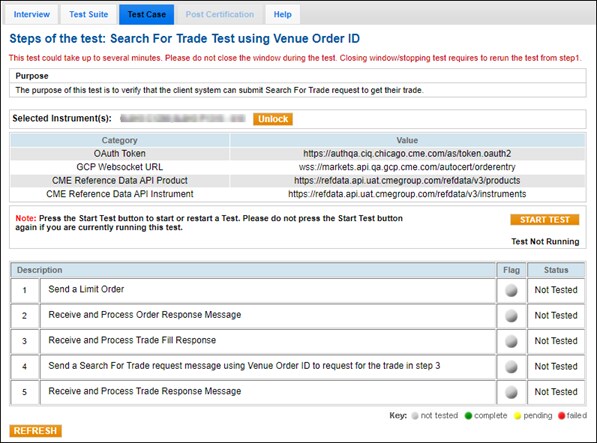This screenshot has width=597, height=443.
Task: Click the flag circle for step 2
Action: pyautogui.click(x=511, y=316)
